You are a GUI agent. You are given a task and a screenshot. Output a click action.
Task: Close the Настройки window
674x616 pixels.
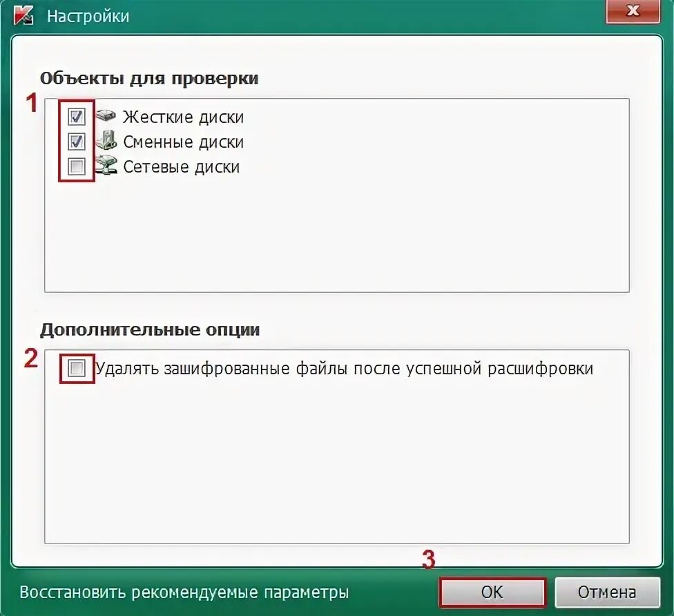coord(633,11)
